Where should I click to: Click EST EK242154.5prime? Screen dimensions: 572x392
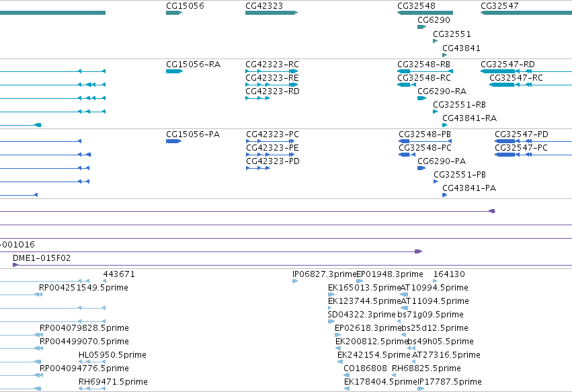tap(374, 356)
